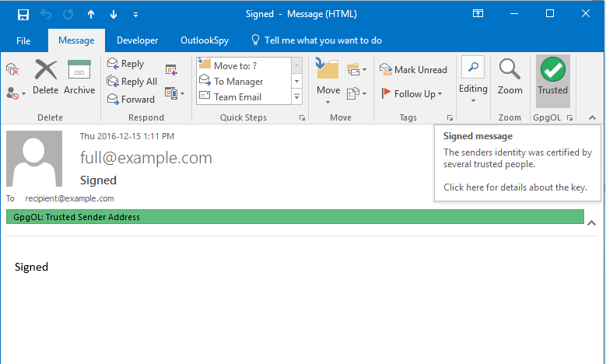Go to next item with down arrow

114,14
